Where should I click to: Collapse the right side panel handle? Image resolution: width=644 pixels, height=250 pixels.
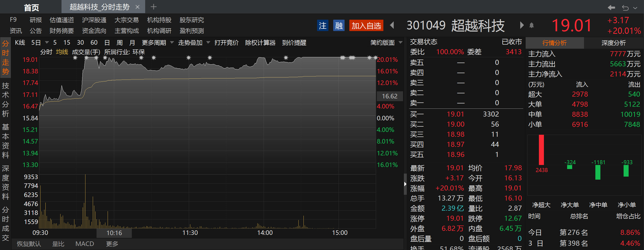tap(405, 184)
